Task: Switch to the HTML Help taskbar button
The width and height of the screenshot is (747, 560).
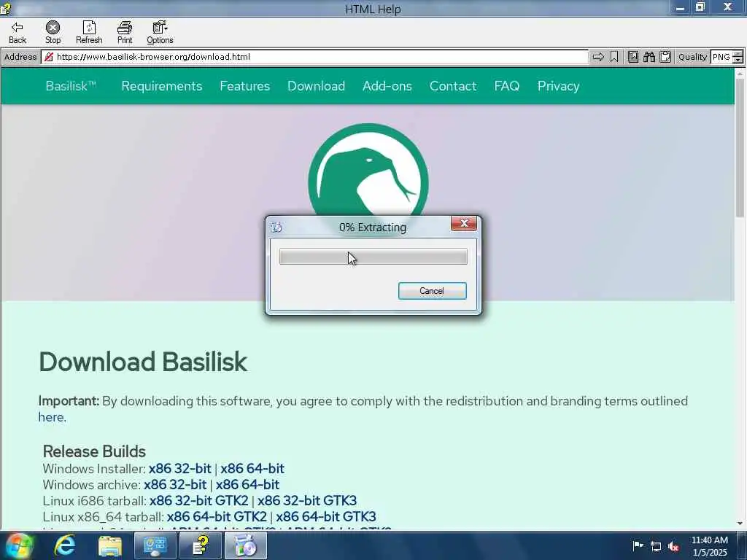Action: [201, 545]
